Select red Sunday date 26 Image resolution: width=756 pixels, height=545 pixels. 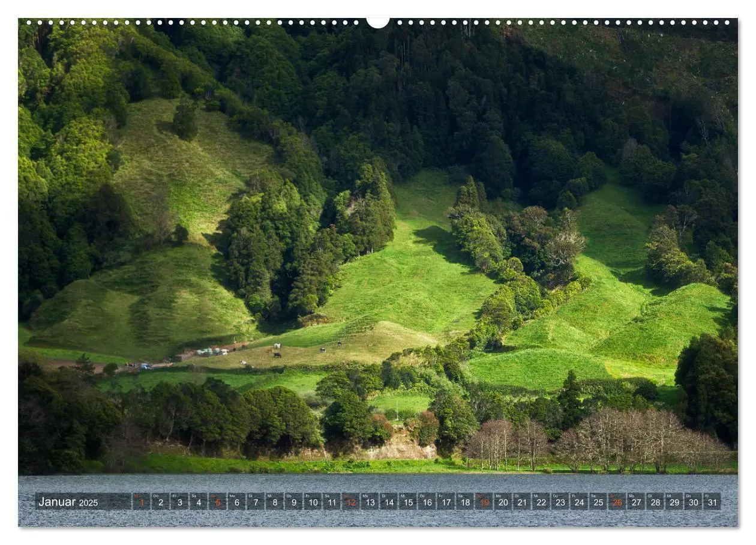click(617, 502)
